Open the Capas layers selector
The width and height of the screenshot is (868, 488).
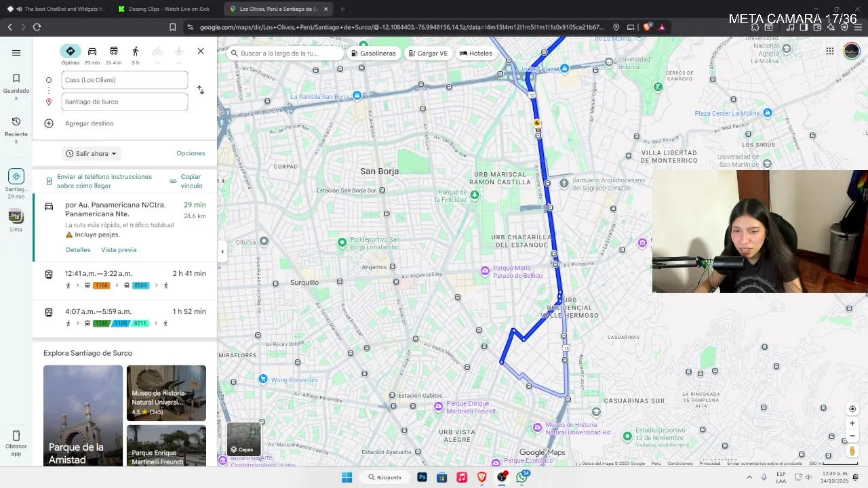[243, 439]
